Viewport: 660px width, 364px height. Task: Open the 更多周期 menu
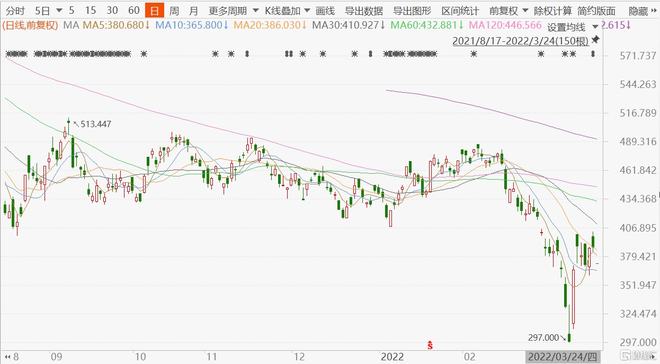[x=228, y=11]
